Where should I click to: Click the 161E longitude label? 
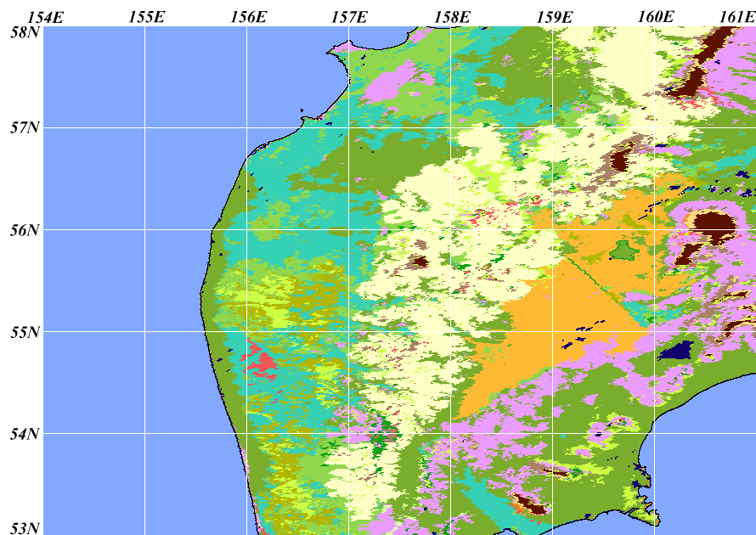click(x=736, y=17)
